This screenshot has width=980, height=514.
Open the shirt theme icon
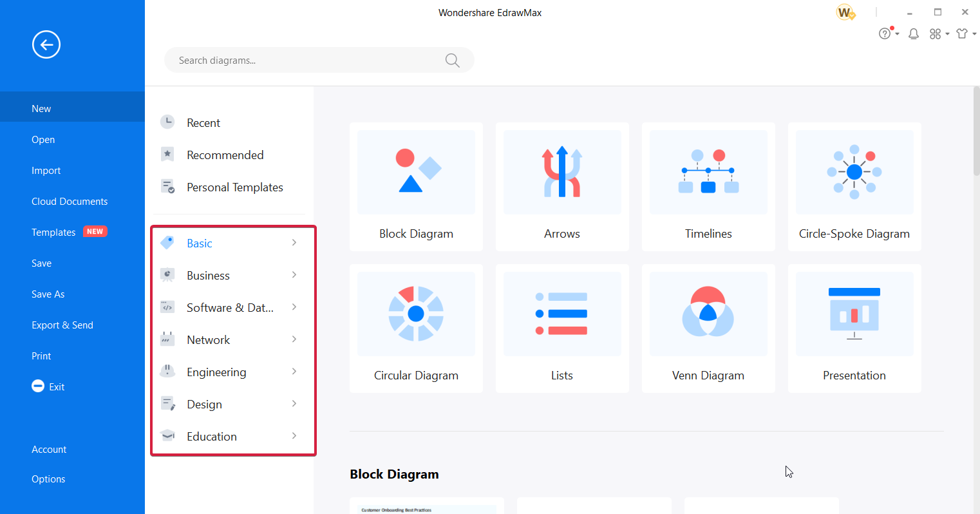(962, 33)
